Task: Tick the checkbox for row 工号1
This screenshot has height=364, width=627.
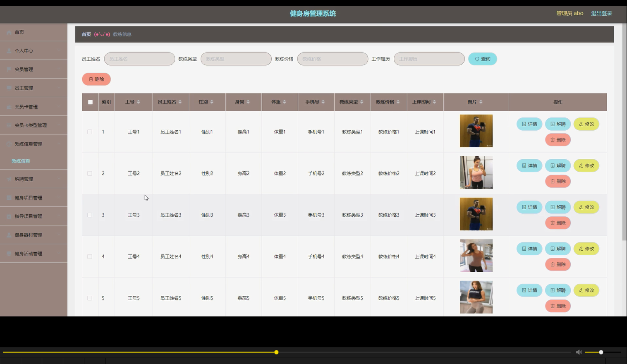Action: pyautogui.click(x=90, y=132)
